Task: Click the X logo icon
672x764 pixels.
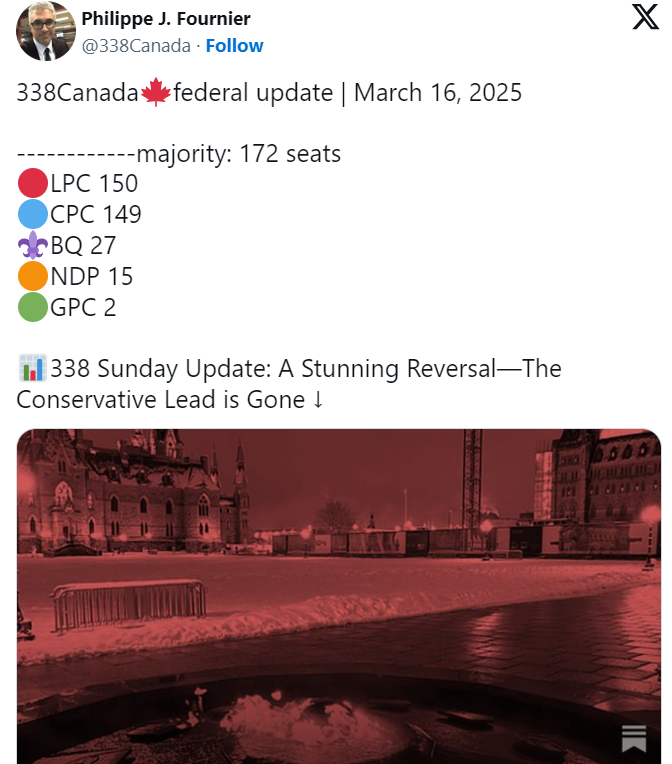Action: [x=646, y=17]
